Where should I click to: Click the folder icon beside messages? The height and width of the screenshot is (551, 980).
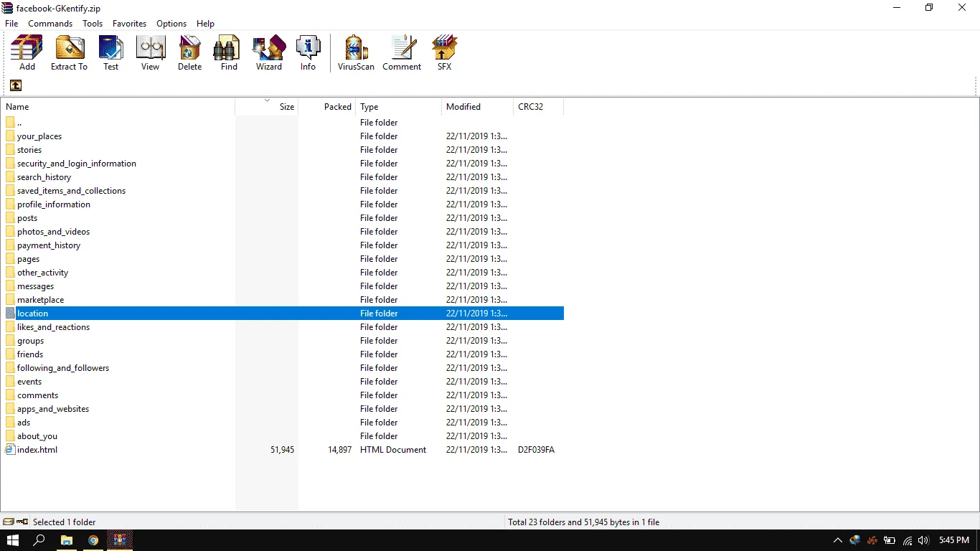(x=10, y=286)
